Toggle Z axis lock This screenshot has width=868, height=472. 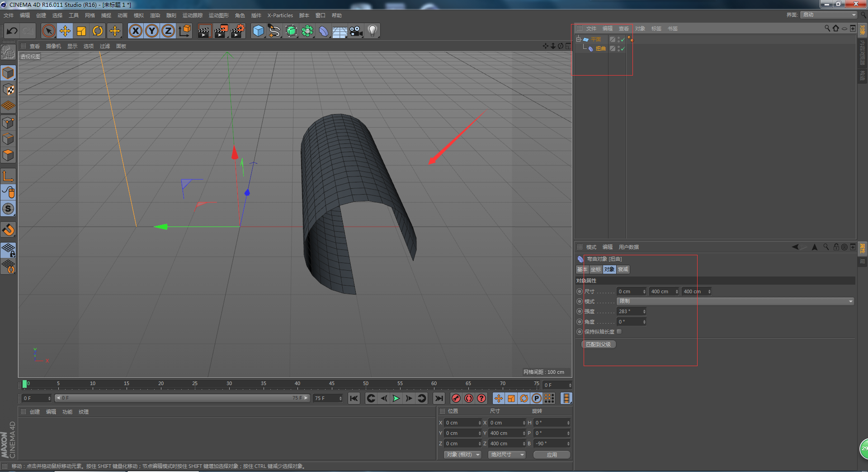point(168,31)
